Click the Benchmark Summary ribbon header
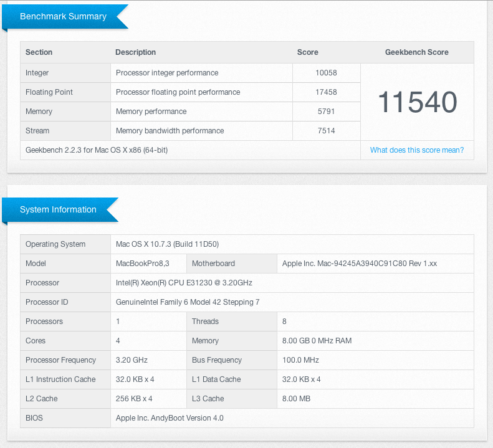 point(63,17)
